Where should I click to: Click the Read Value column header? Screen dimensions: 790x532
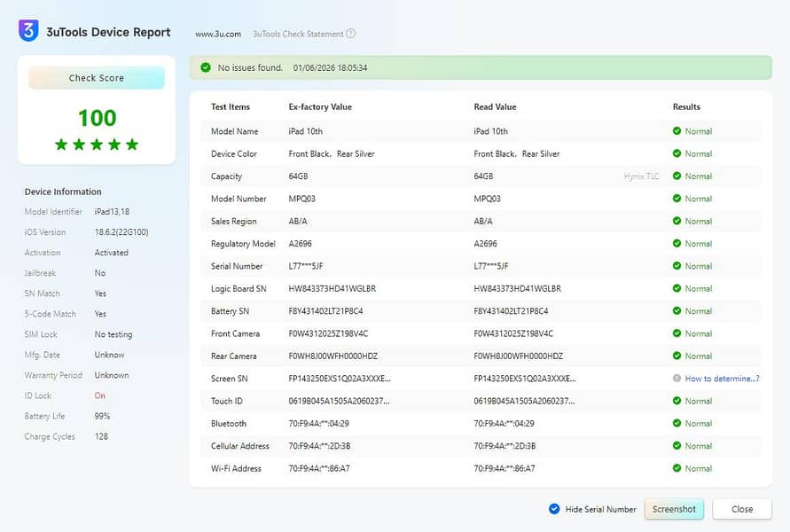495,106
